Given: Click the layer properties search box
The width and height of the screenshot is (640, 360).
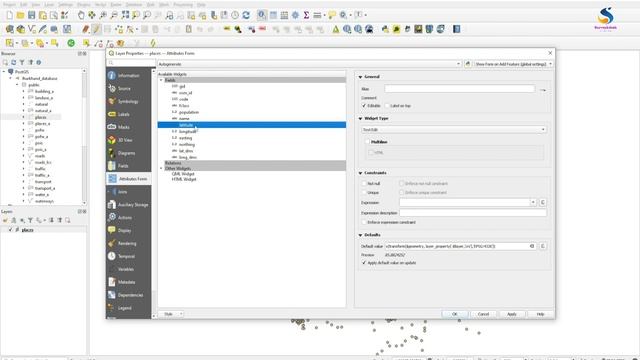Looking at the screenshot, I should pyautogui.click(x=131, y=63).
